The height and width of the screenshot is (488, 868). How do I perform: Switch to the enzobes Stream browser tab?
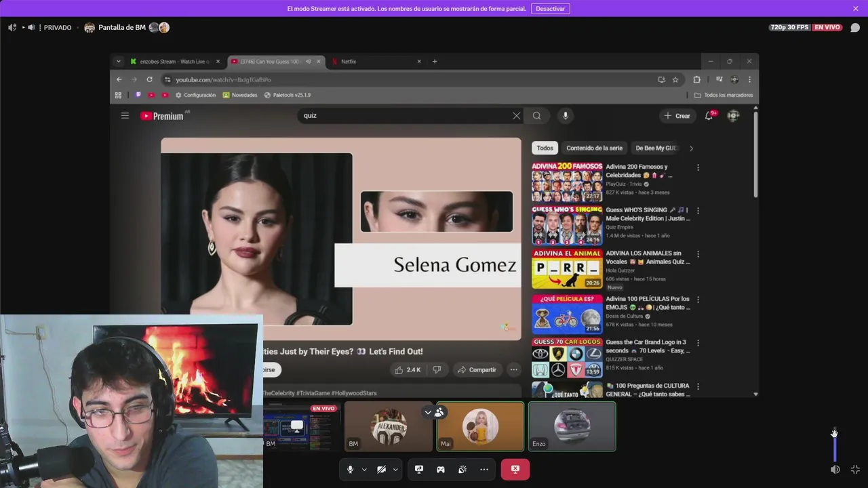(176, 62)
